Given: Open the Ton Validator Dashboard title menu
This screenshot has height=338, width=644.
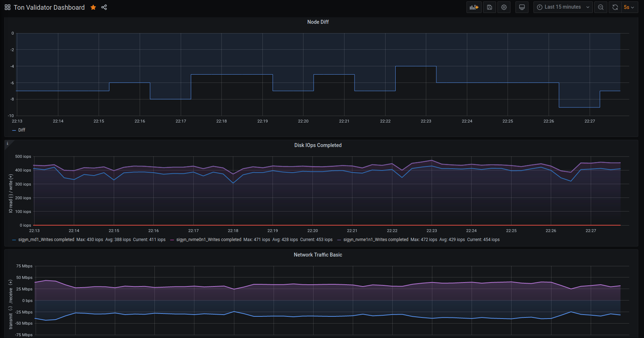Looking at the screenshot, I should pyautogui.click(x=49, y=7).
